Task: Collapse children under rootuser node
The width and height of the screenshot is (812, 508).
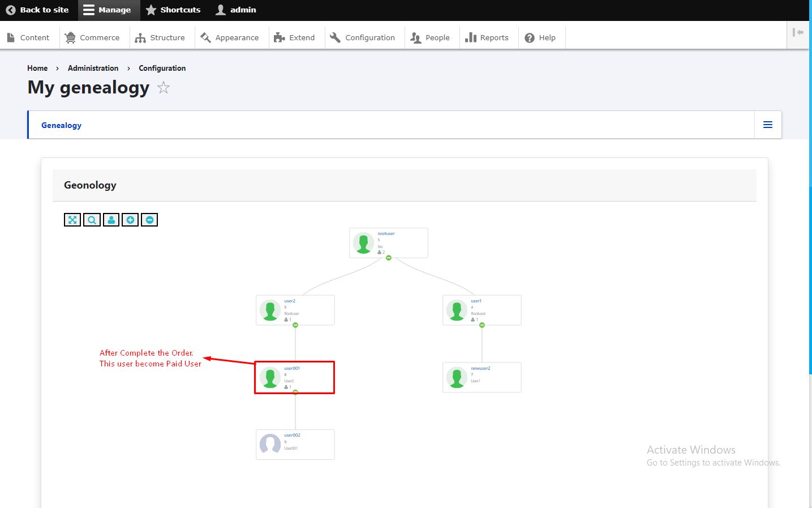Action: 389,258
